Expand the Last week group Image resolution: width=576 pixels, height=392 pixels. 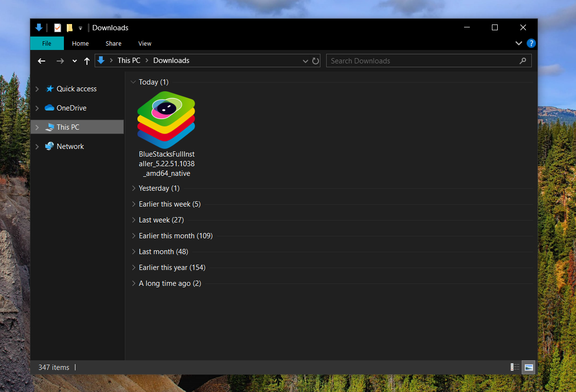coord(134,220)
